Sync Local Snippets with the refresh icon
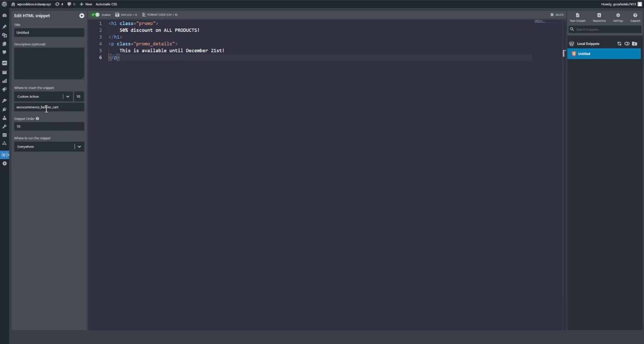Image resolution: width=644 pixels, height=344 pixels. pos(619,43)
